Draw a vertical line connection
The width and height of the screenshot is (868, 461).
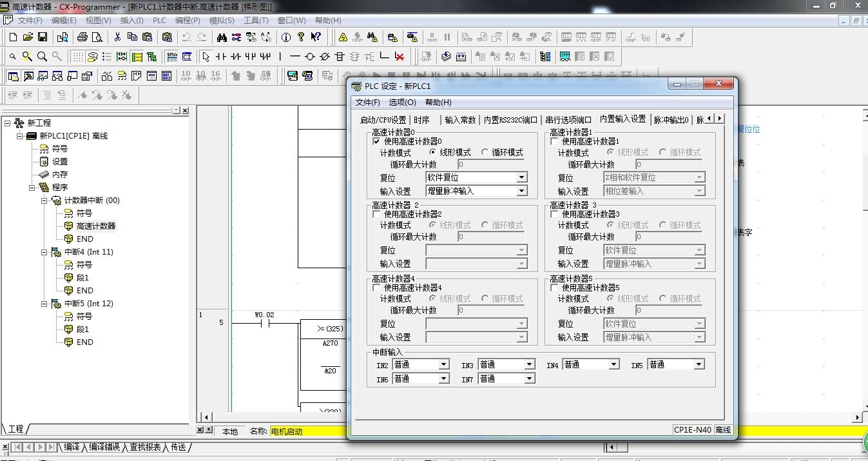tap(280, 57)
